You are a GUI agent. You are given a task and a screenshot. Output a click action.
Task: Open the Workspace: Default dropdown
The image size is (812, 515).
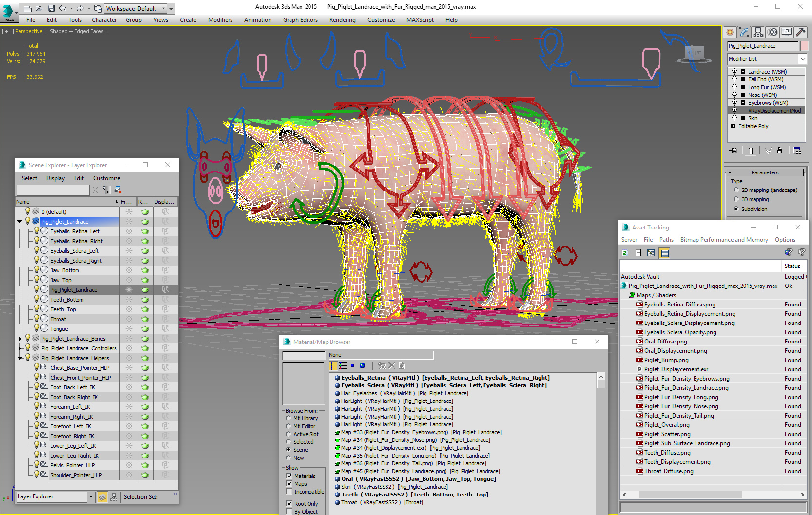coord(135,8)
